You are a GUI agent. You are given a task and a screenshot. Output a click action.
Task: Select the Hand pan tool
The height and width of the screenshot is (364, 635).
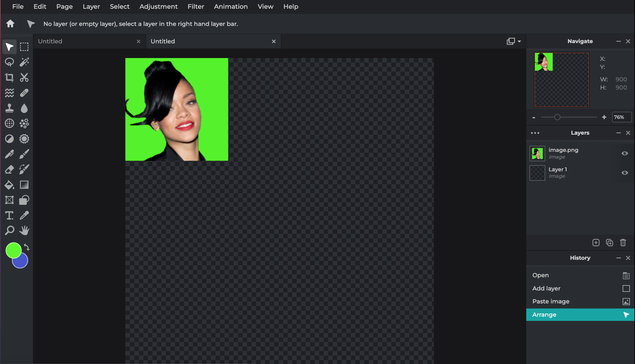click(x=24, y=230)
